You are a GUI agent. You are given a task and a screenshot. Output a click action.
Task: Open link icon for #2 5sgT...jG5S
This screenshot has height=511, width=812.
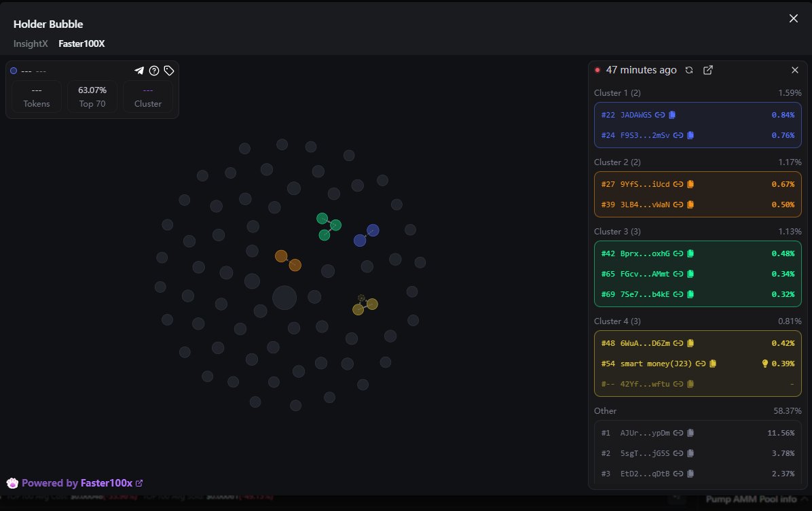click(x=678, y=453)
